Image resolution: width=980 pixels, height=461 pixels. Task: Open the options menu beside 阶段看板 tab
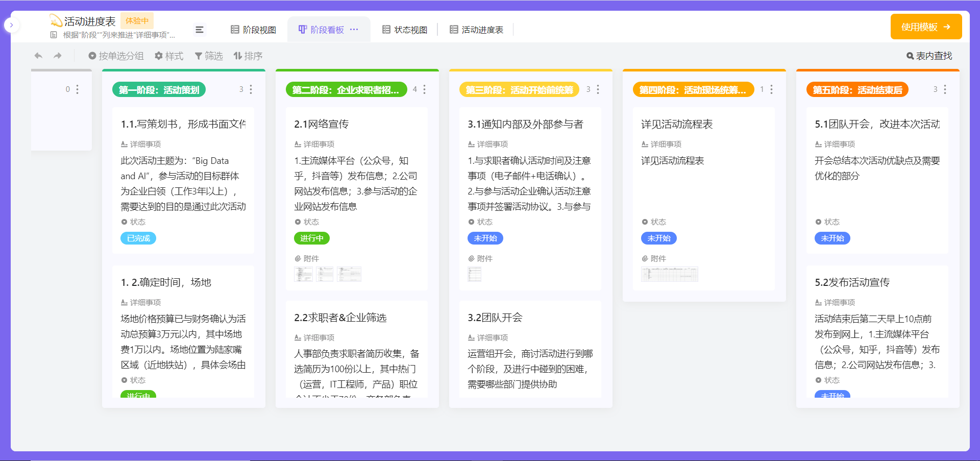point(355,30)
